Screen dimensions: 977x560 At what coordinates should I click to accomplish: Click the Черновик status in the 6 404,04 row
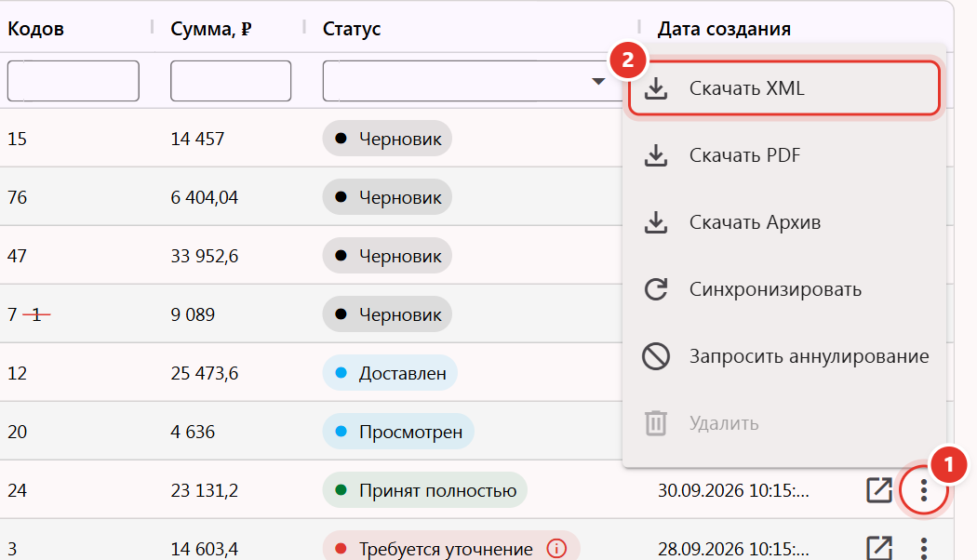click(x=387, y=197)
